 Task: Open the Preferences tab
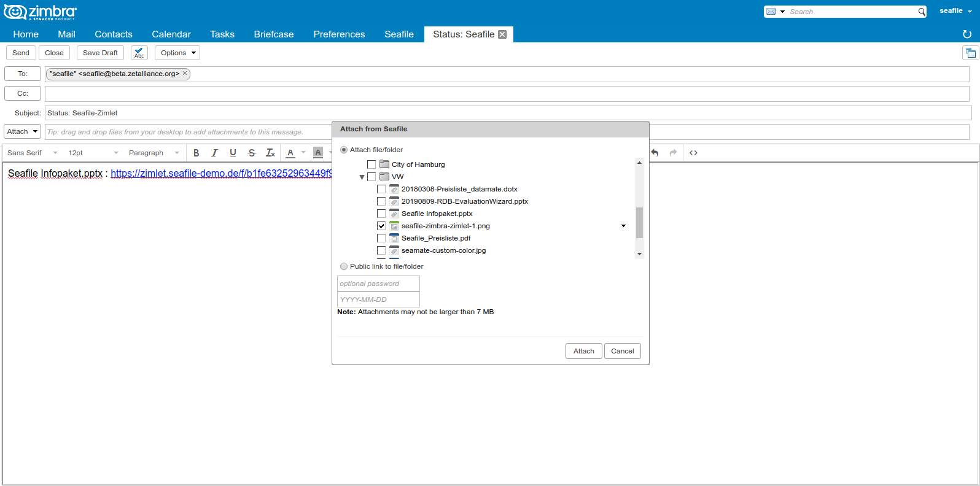click(x=339, y=34)
